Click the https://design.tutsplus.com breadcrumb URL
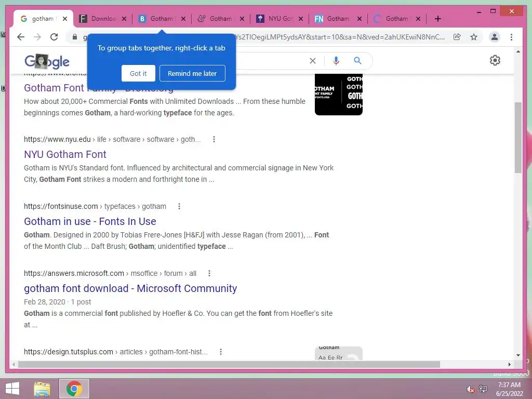 pyautogui.click(x=69, y=352)
